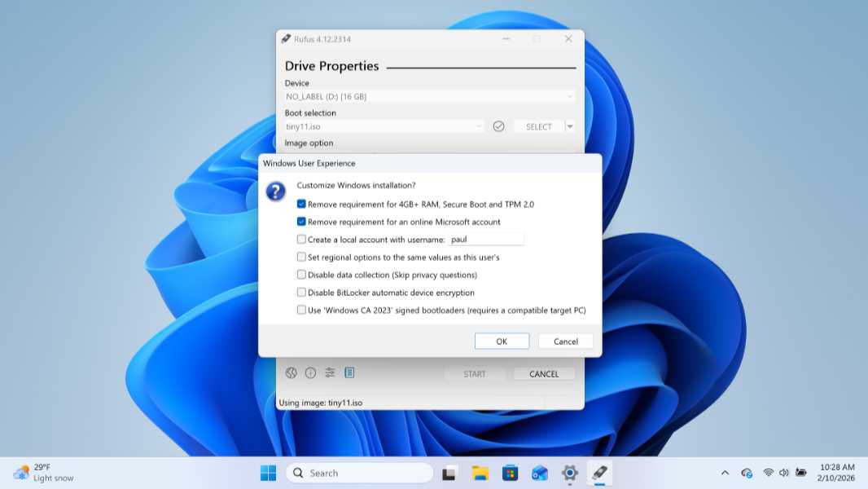The image size is (868, 489).
Task: Check 'Disable BitLocker automatic device encryption'
Action: coord(301,292)
